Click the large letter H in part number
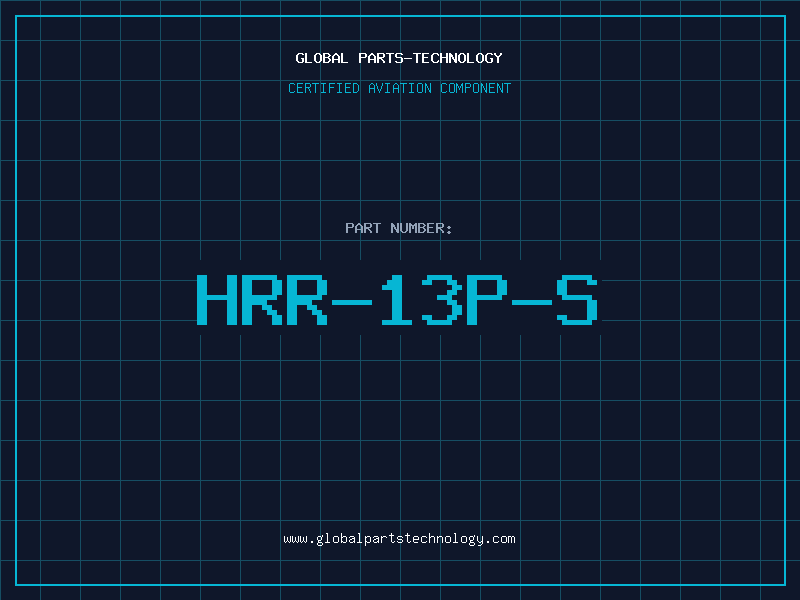Viewport: 800px width, 600px height. click(x=217, y=300)
